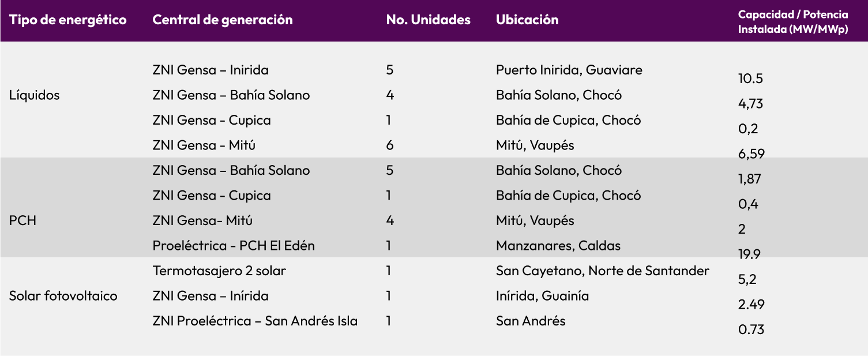Click the "Proeléctrica - PCH El Edén" cell

point(234,246)
